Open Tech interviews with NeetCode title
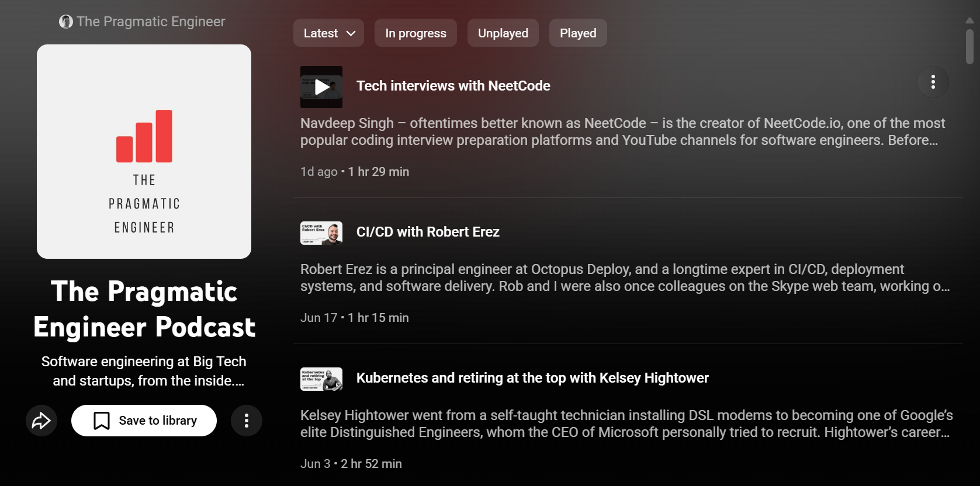Screen dimensions: 980x486 pos(453,86)
